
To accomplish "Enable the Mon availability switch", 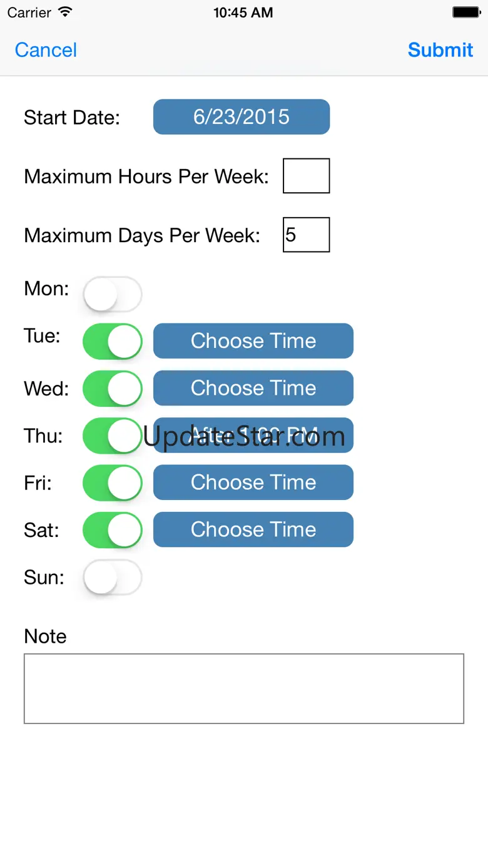I will tap(113, 294).
